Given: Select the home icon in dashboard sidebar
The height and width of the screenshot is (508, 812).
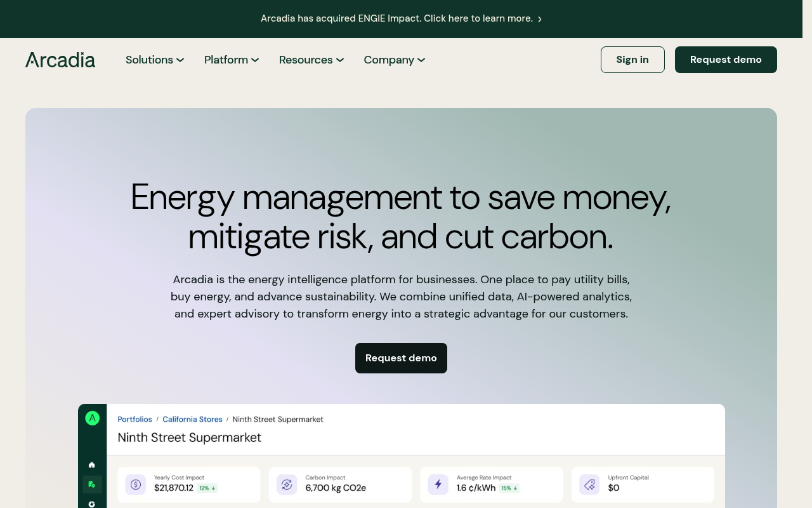Looking at the screenshot, I should [x=92, y=465].
